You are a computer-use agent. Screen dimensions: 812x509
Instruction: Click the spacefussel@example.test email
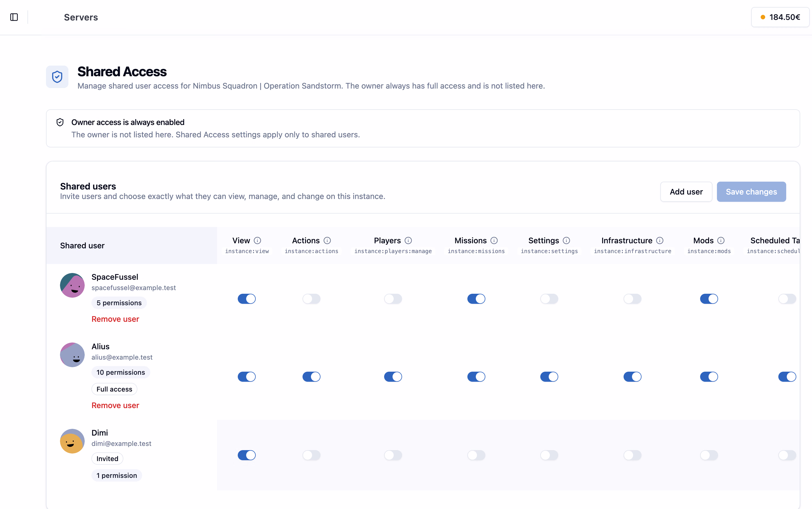point(134,288)
